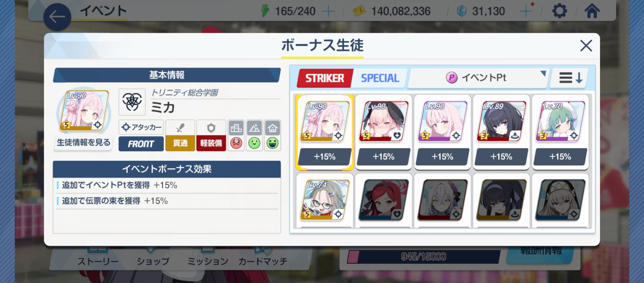Viewport: 644px width, 283px height.
Task: Open 生徒情報を見る student info
Action: [x=84, y=142]
